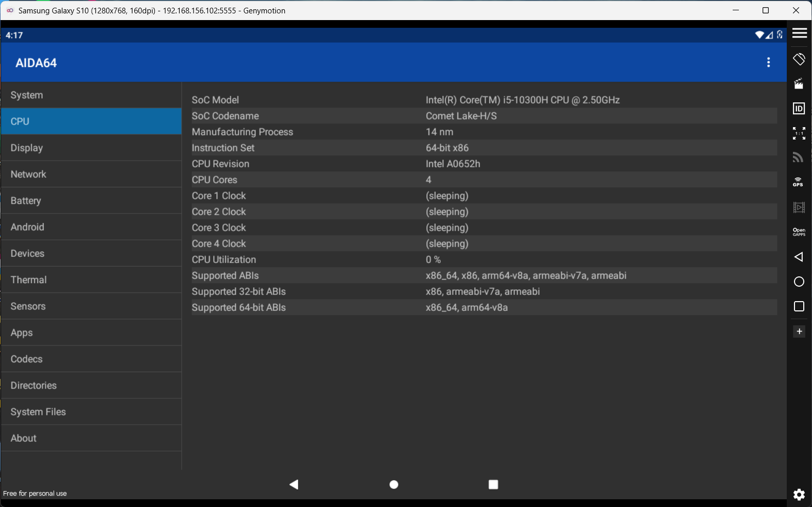This screenshot has height=507, width=812.
Task: Open the screencast film icon
Action: tap(799, 207)
